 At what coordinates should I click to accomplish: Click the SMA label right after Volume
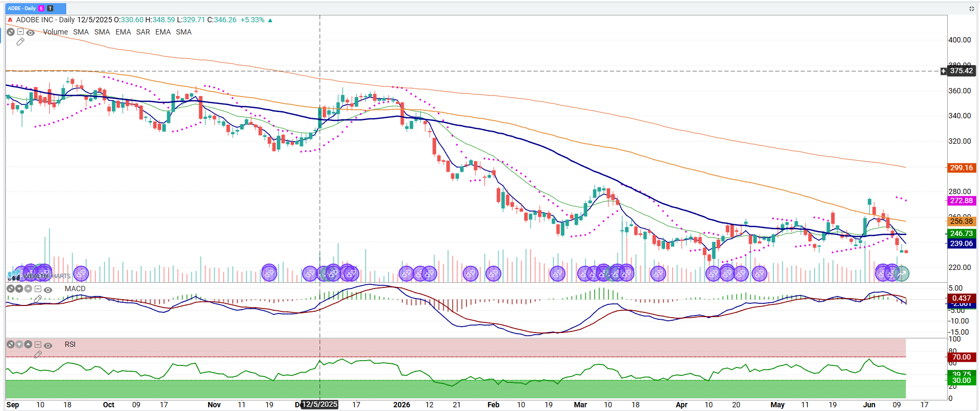point(81,32)
